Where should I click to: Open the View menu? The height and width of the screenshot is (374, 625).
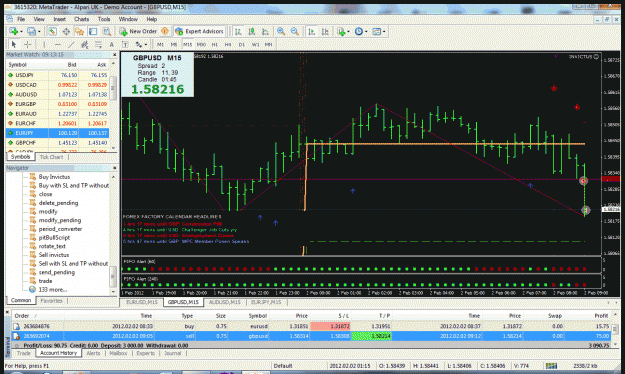pyautogui.click(x=39, y=19)
